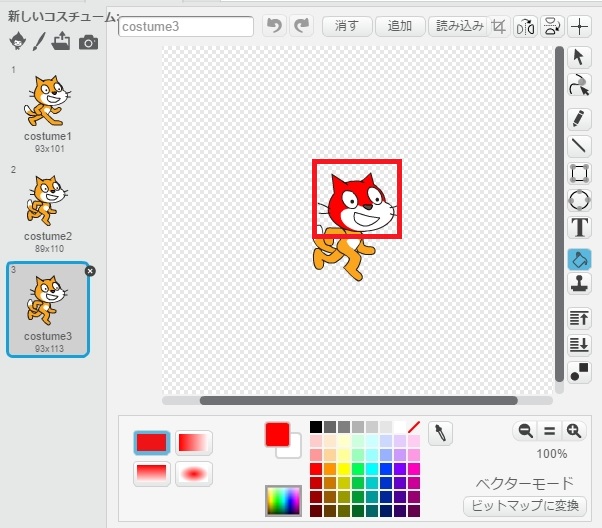The height and width of the screenshot is (528, 602).
Task: Click 追加 add button
Action: click(400, 26)
